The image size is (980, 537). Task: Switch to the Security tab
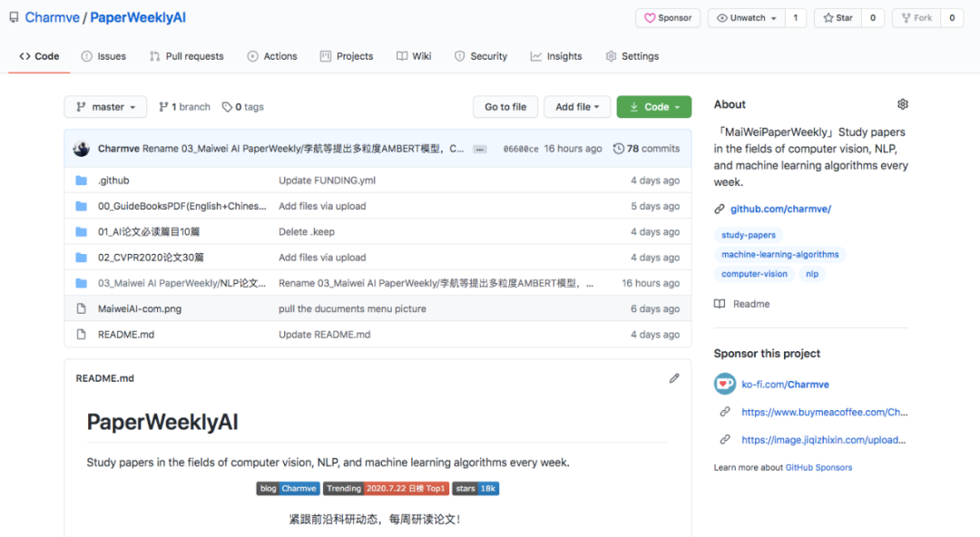481,56
